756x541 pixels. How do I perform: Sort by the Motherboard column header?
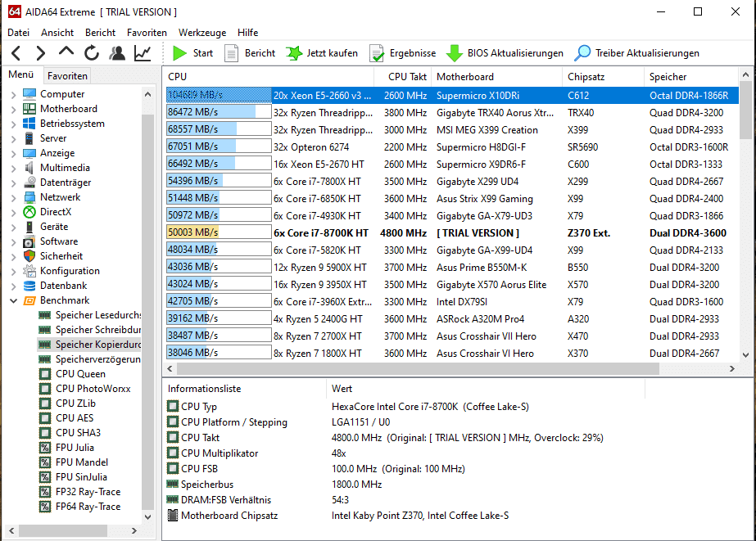pos(496,77)
